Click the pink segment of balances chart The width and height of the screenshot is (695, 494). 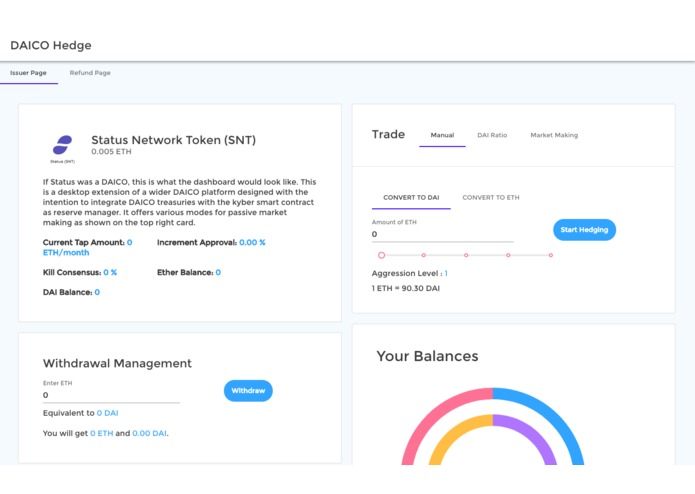pos(432,413)
